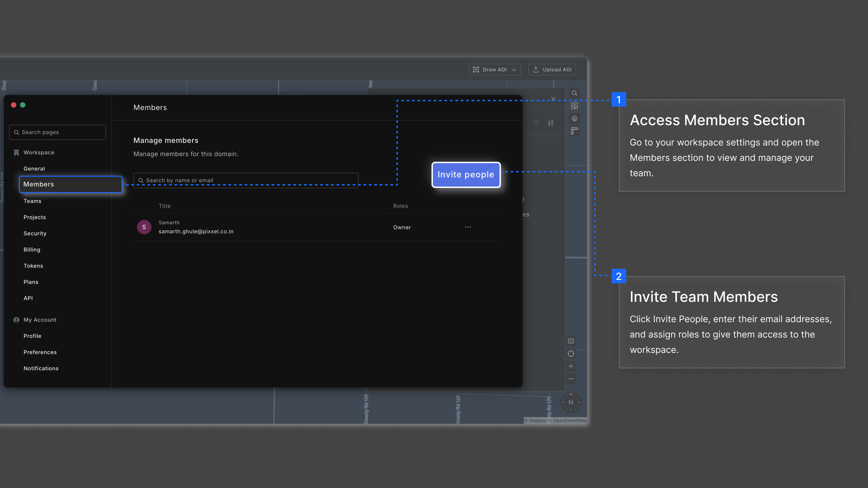Zoom in with the plus button
Viewport: 868px width, 488px height.
571,366
